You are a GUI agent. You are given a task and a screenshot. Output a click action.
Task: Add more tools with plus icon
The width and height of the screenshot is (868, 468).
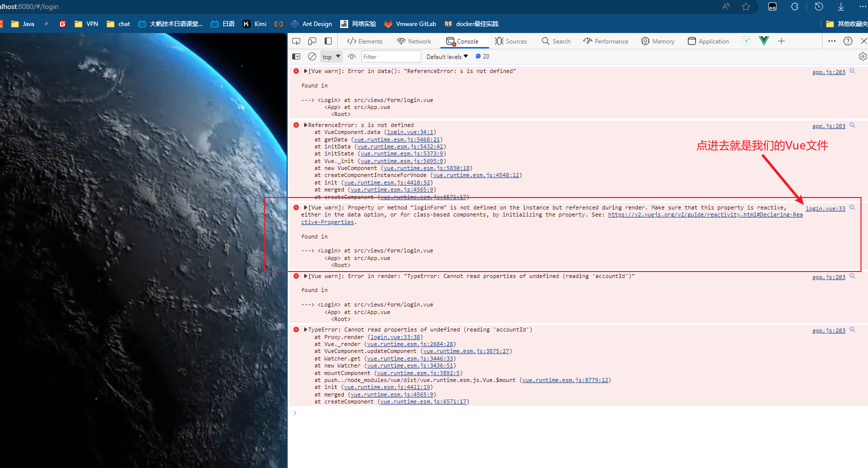pyautogui.click(x=781, y=41)
